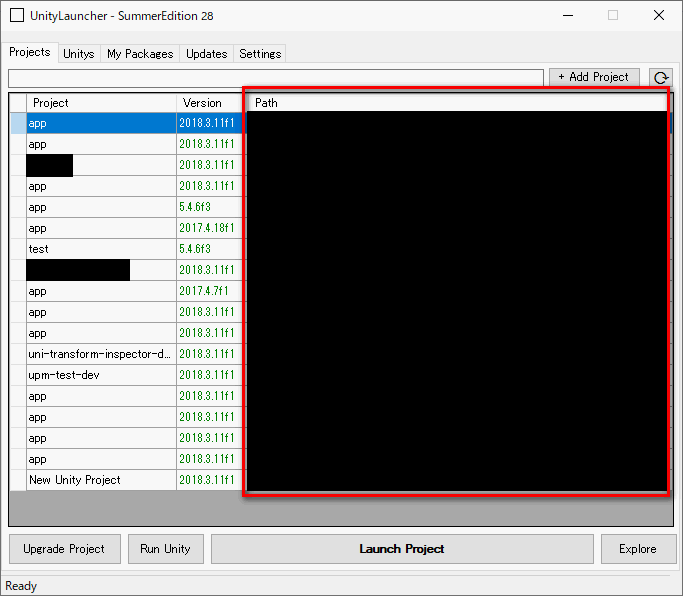Image resolution: width=683 pixels, height=596 pixels.
Task: Click the Path column header
Action: [x=456, y=103]
